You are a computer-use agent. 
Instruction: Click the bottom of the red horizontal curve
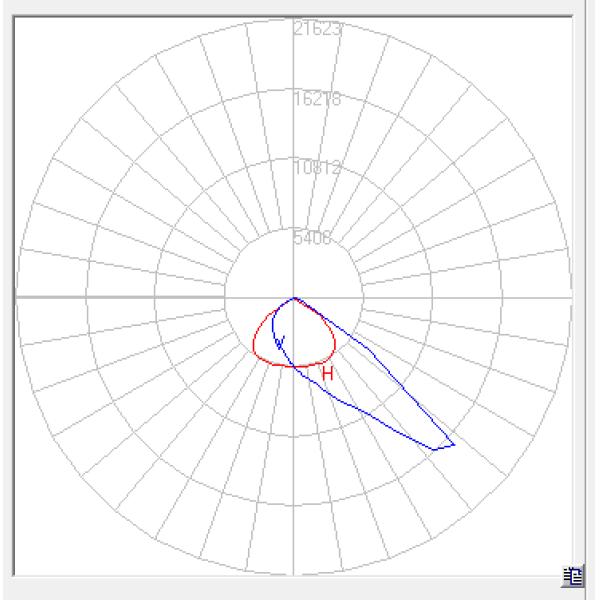click(290, 365)
